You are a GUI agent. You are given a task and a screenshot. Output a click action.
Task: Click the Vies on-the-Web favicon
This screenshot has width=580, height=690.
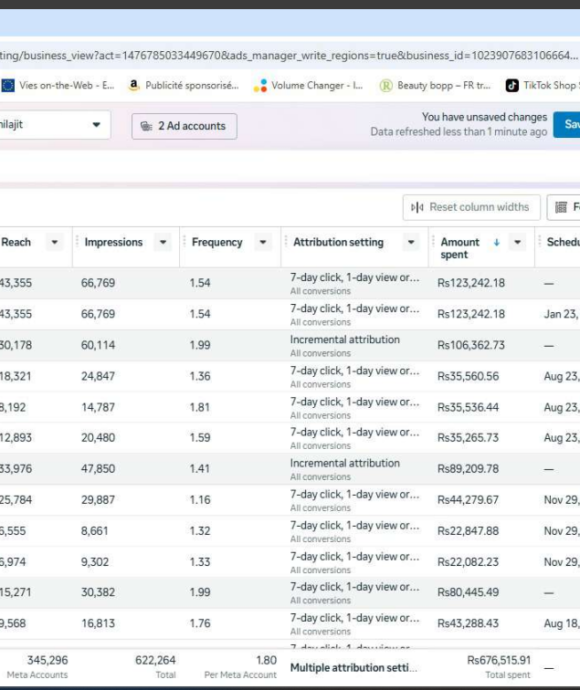point(7,85)
